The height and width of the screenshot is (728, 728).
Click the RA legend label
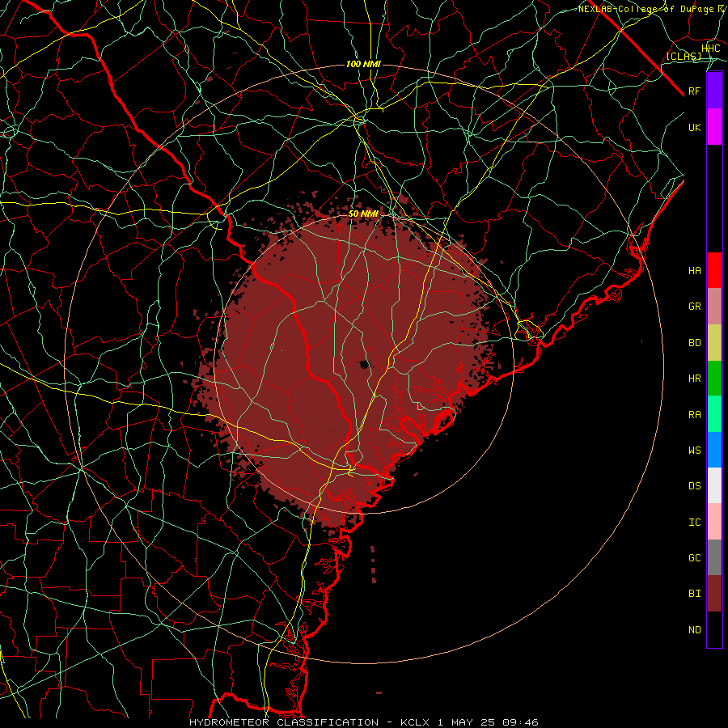pos(694,415)
